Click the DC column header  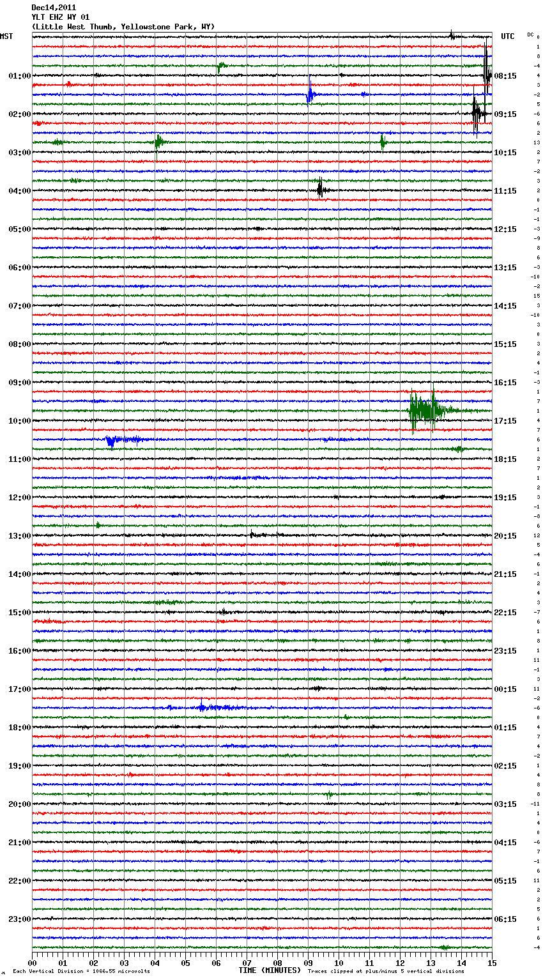click(x=530, y=34)
